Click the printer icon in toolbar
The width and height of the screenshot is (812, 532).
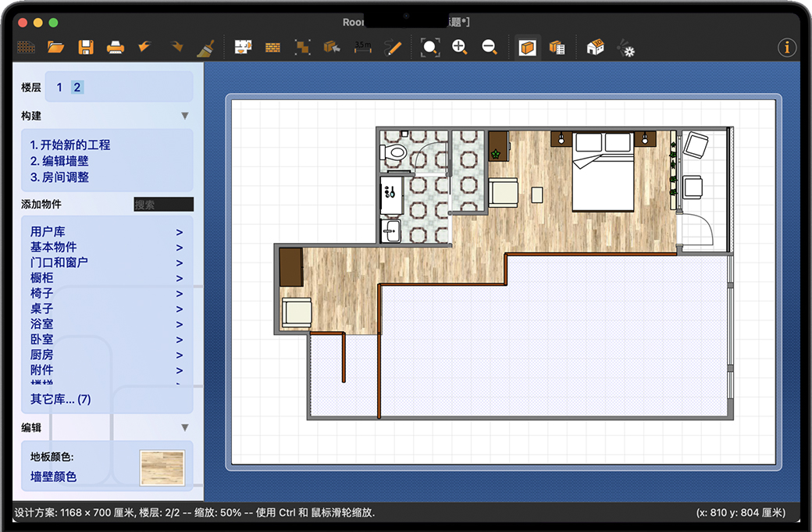pyautogui.click(x=115, y=48)
